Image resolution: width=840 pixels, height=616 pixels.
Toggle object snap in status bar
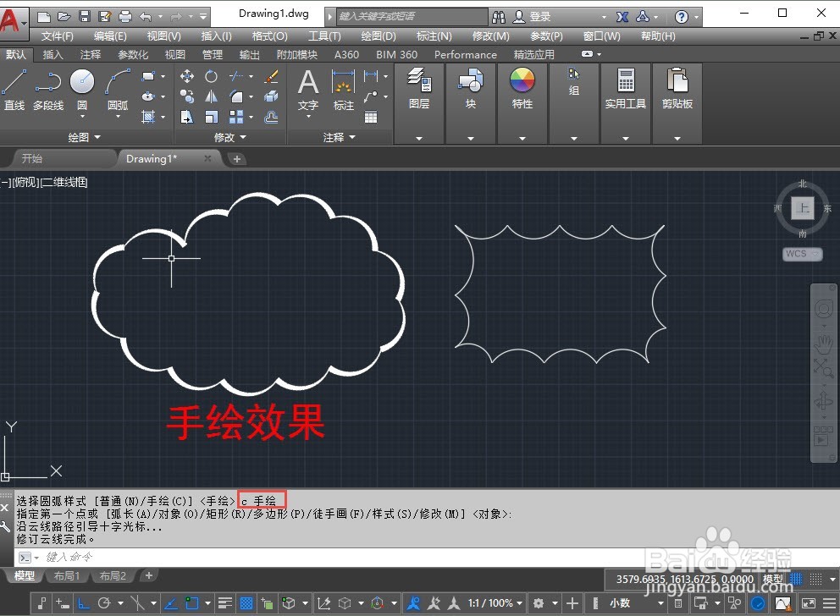click(191, 603)
